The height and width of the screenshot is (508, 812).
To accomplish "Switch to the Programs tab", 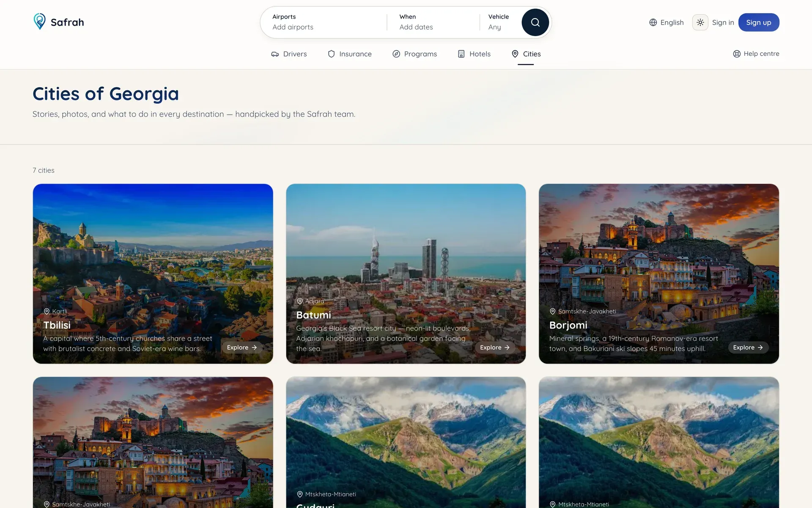I will (x=415, y=54).
